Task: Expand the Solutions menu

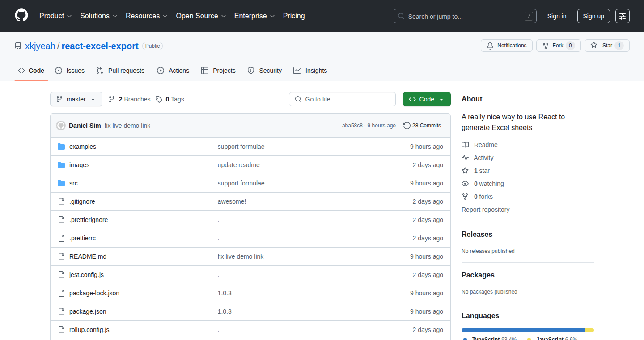Action: coord(99,16)
